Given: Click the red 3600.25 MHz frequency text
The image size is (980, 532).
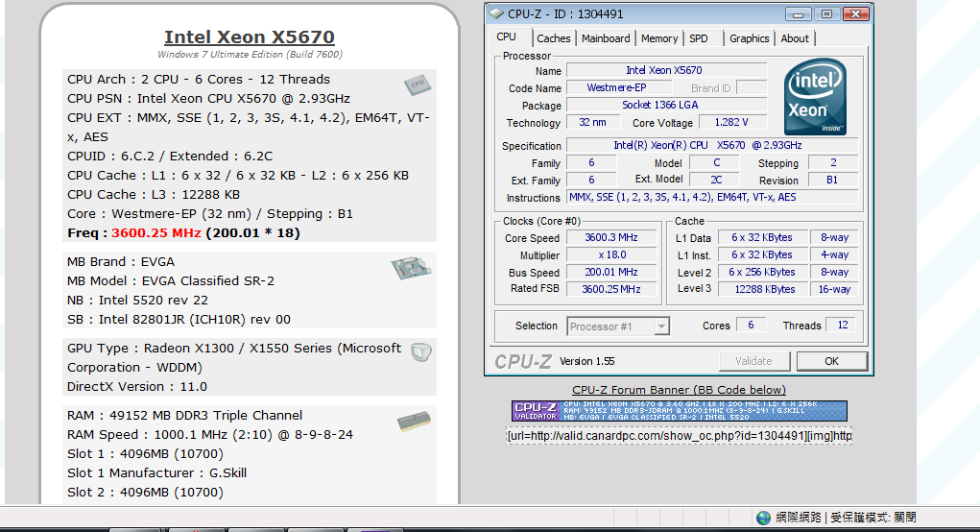Looking at the screenshot, I should (156, 233).
